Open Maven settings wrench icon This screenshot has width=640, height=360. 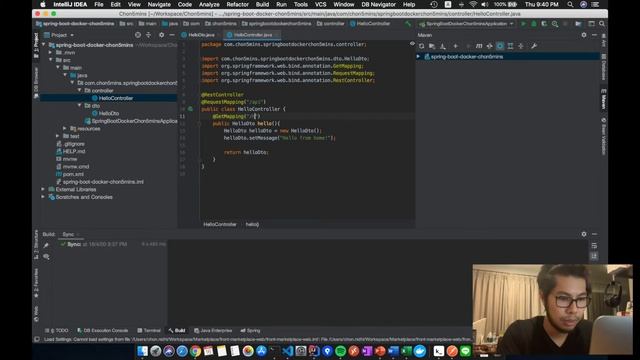pyautogui.click(x=533, y=46)
